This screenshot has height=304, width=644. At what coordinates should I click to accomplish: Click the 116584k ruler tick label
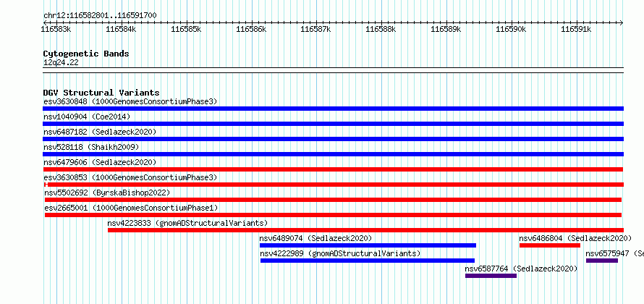[121, 29]
